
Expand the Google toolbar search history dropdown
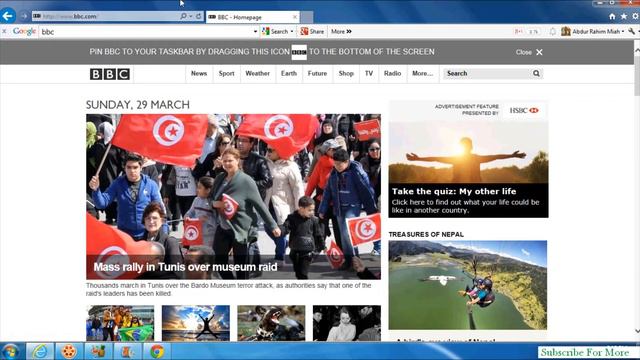tap(256, 31)
